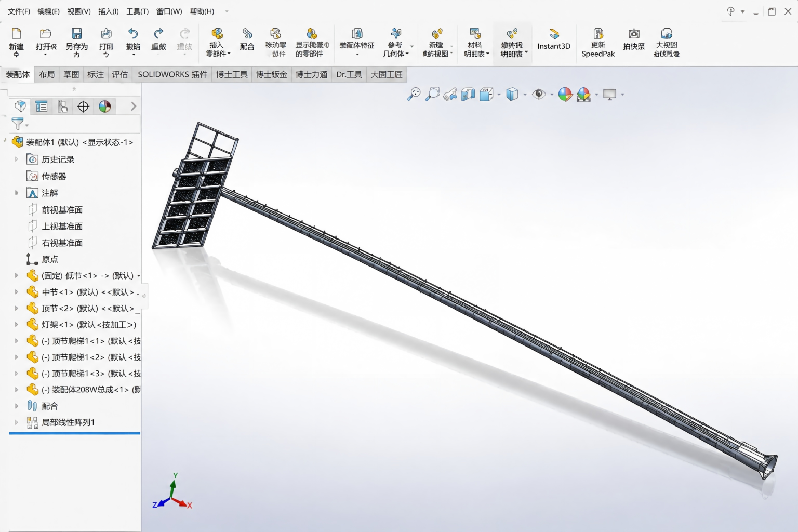The width and height of the screenshot is (798, 532).
Task: Select the 传感器 tree item
Action: point(54,176)
